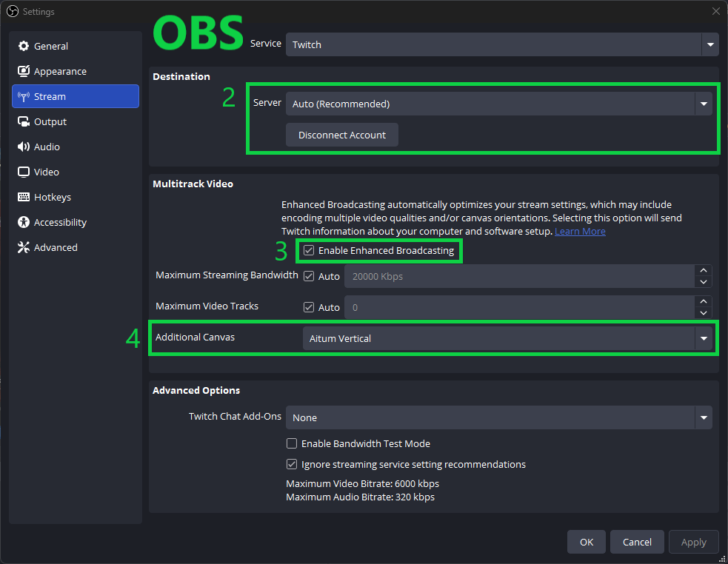The image size is (728, 564).
Task: Click the OK button
Action: [x=587, y=542]
